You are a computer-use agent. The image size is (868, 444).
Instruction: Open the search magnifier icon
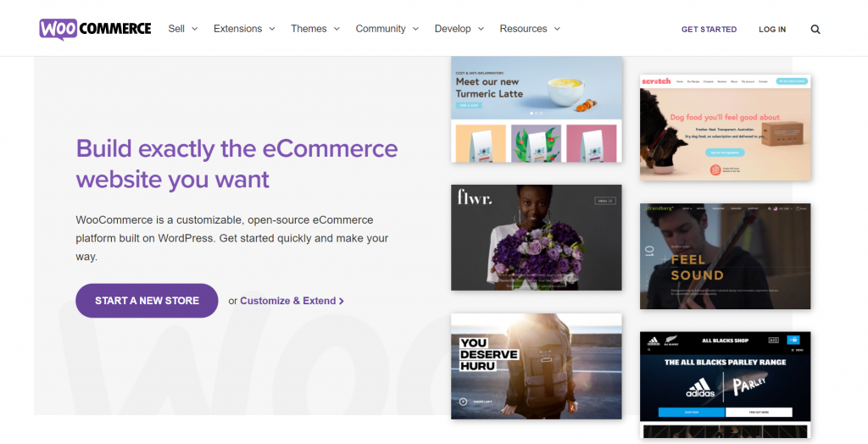coord(815,30)
